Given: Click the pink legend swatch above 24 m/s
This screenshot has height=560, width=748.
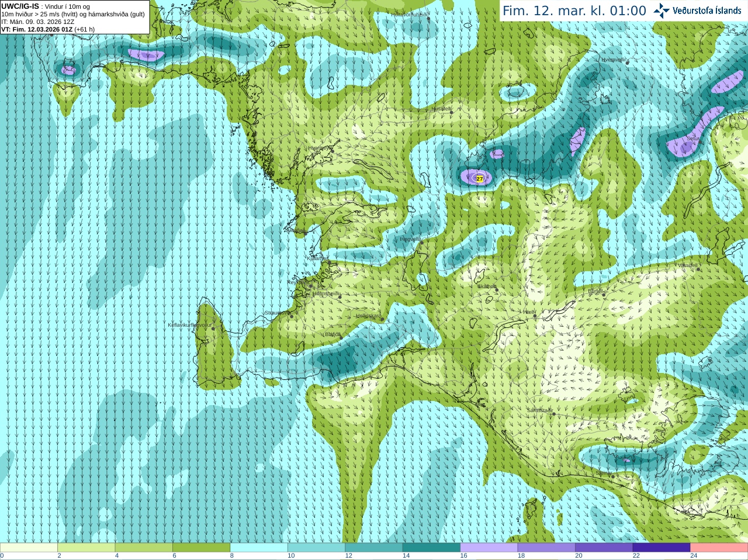Looking at the screenshot, I should [x=719, y=548].
